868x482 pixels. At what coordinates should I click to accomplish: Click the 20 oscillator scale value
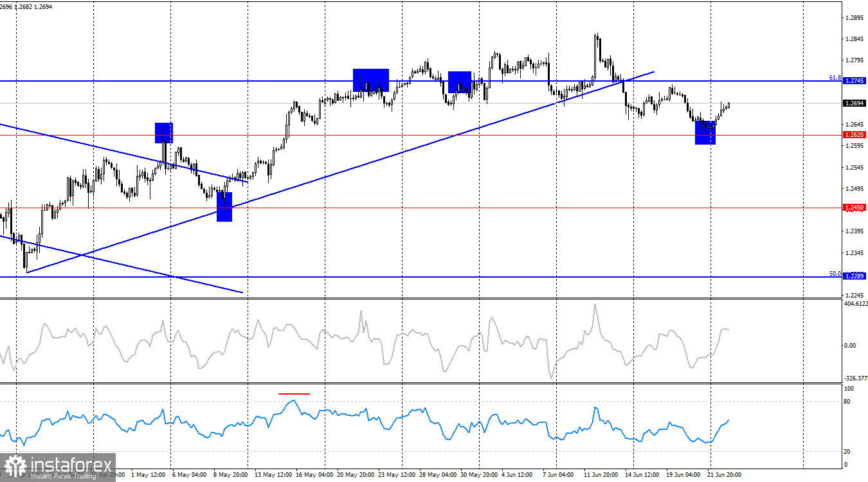847,452
